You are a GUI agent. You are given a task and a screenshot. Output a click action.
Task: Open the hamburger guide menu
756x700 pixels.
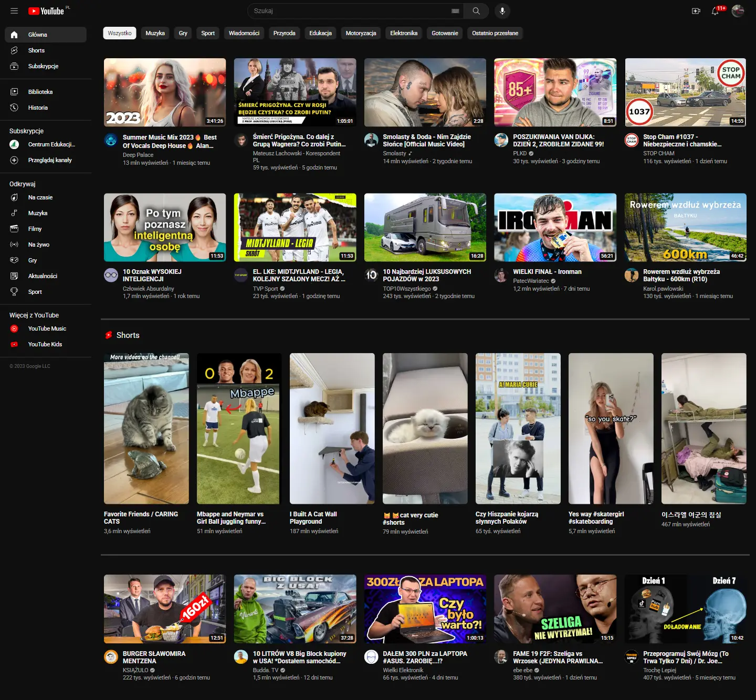point(14,11)
